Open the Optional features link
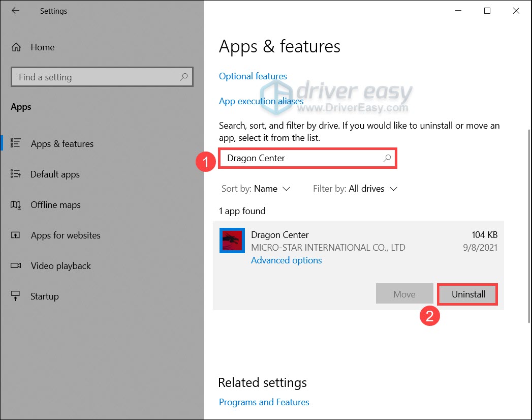This screenshot has width=532, height=420. [253, 76]
